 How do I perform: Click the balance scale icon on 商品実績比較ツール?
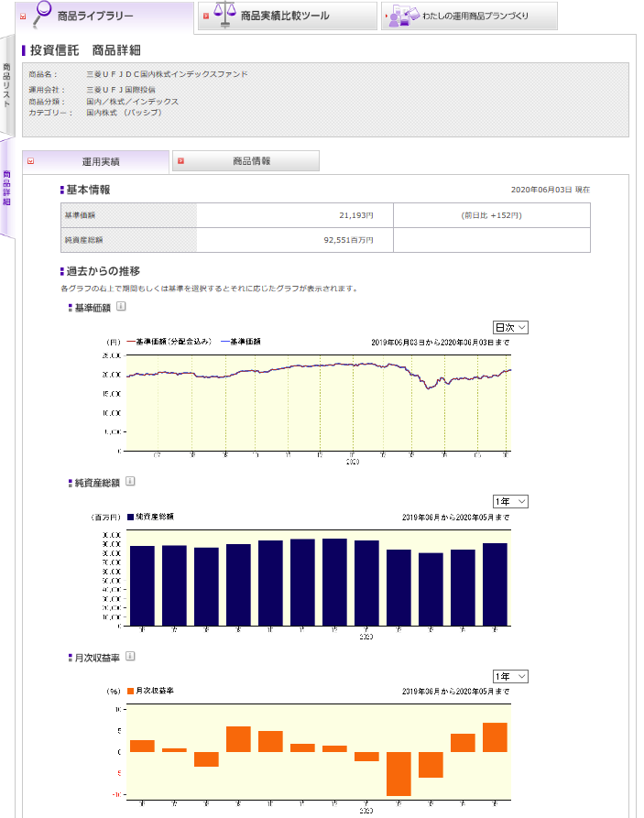pos(223,15)
